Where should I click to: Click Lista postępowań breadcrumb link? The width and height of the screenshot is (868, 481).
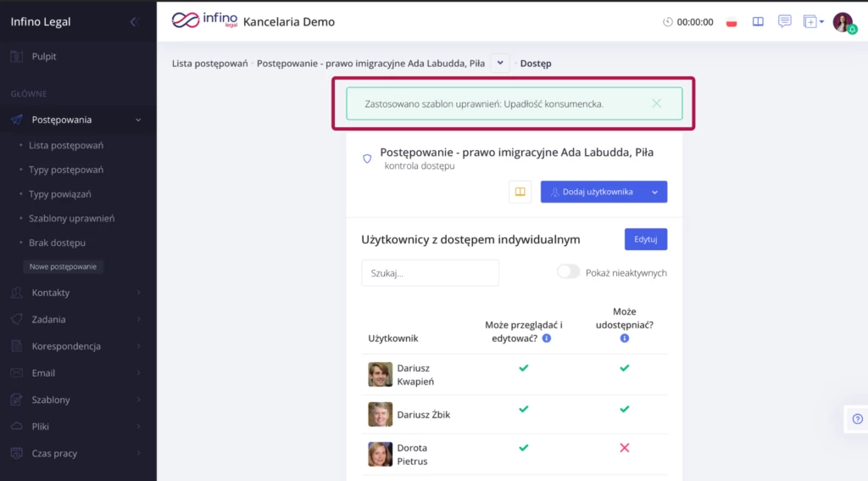point(210,63)
